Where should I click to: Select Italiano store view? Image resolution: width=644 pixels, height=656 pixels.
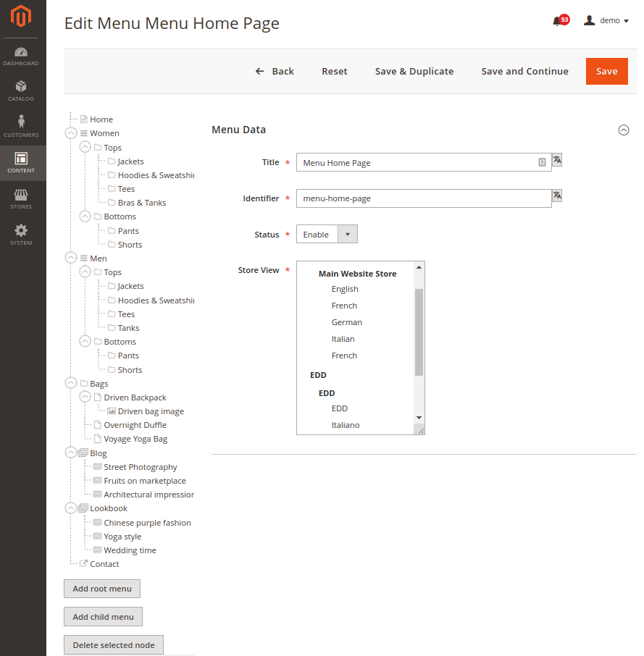pos(346,425)
